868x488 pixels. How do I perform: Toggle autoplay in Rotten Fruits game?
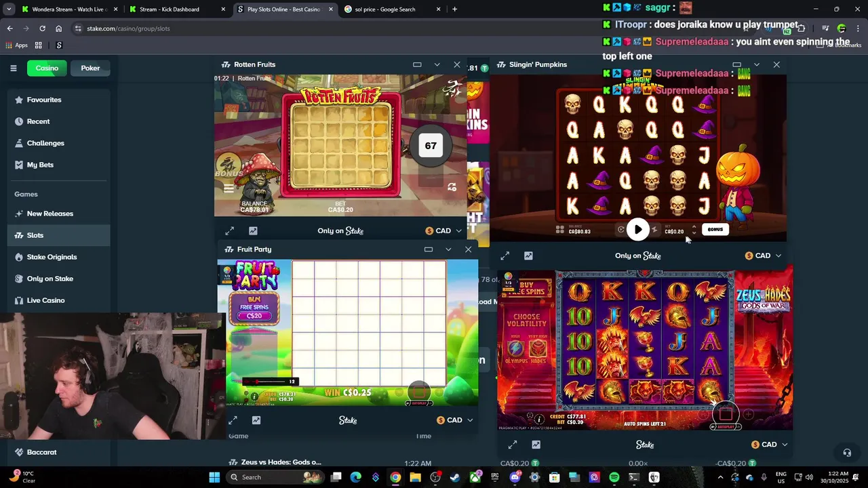[452, 187]
